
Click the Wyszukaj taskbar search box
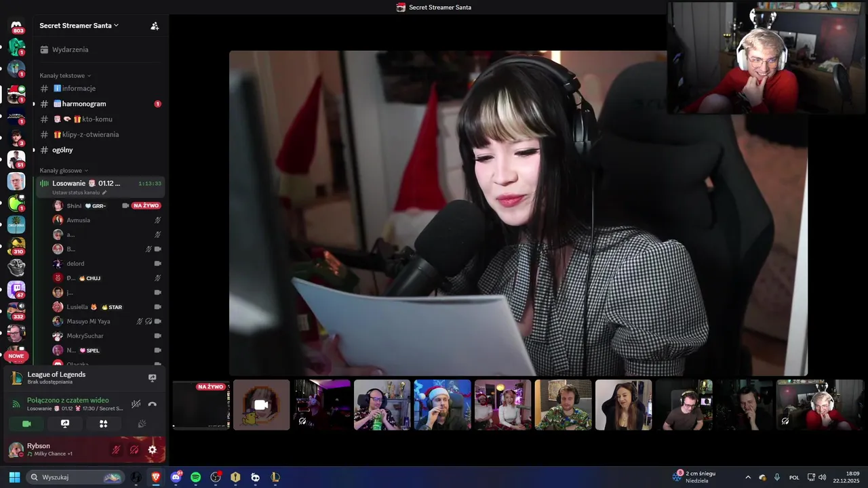(x=75, y=477)
